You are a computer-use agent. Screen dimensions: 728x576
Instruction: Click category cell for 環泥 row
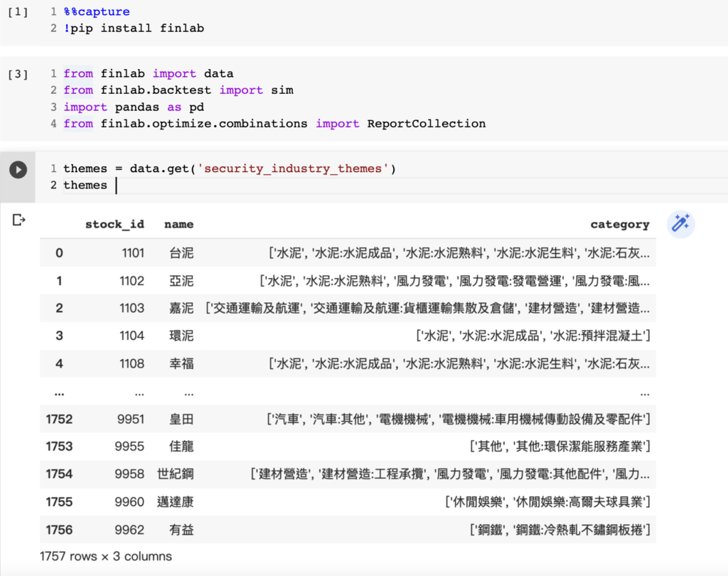pos(532,336)
